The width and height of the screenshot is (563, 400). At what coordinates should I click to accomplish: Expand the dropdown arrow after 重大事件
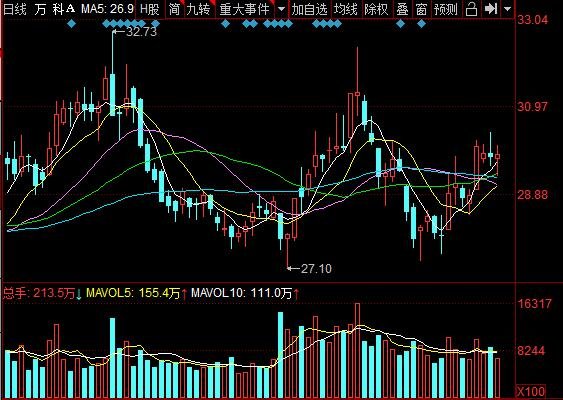[x=282, y=9]
